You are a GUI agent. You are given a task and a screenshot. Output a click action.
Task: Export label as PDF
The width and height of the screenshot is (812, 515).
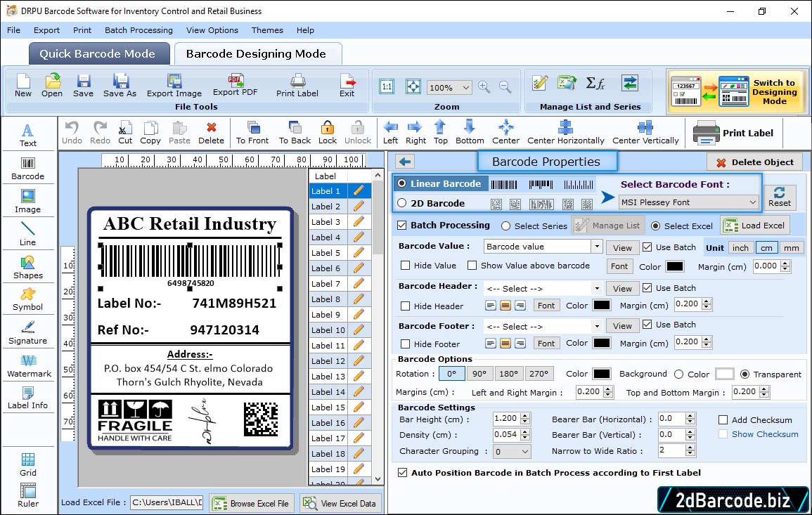point(235,86)
